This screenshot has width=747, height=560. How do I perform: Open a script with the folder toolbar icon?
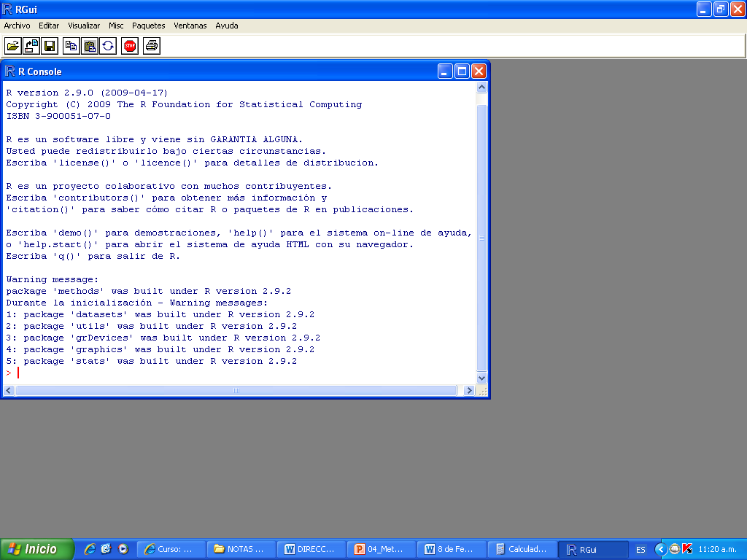coord(13,46)
